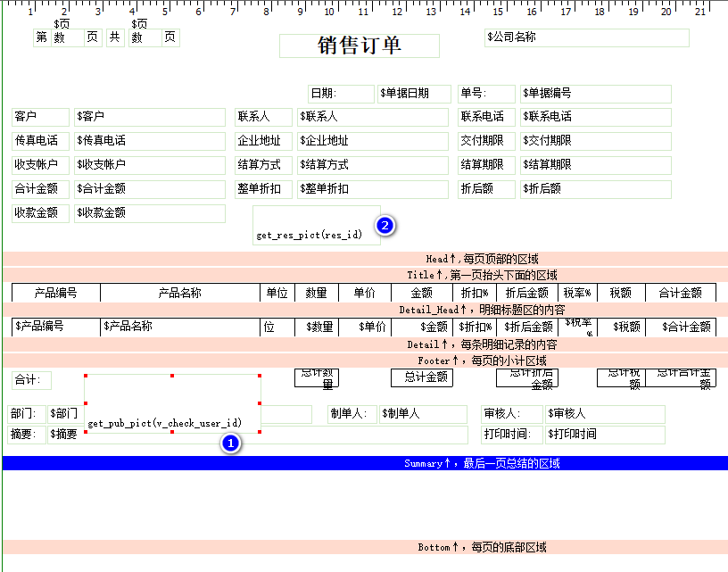Select the 产品名称 column header cell
Screen dimensions: 728x572
coord(179,293)
